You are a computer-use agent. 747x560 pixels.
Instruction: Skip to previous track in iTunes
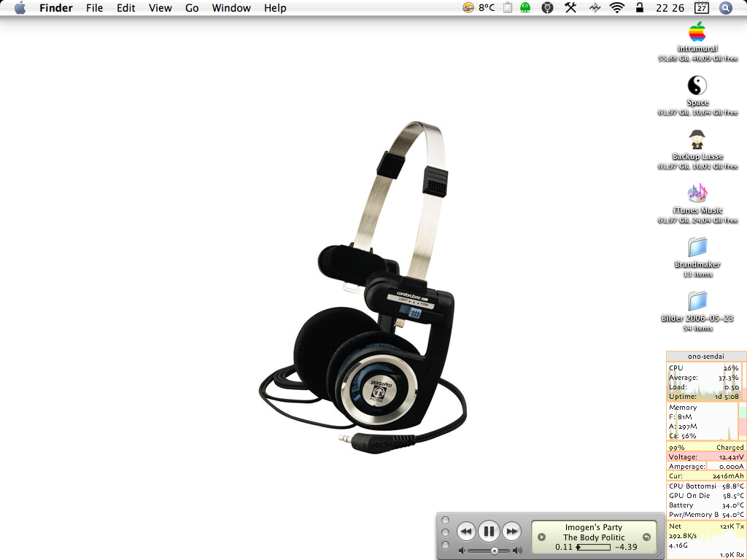[466, 531]
